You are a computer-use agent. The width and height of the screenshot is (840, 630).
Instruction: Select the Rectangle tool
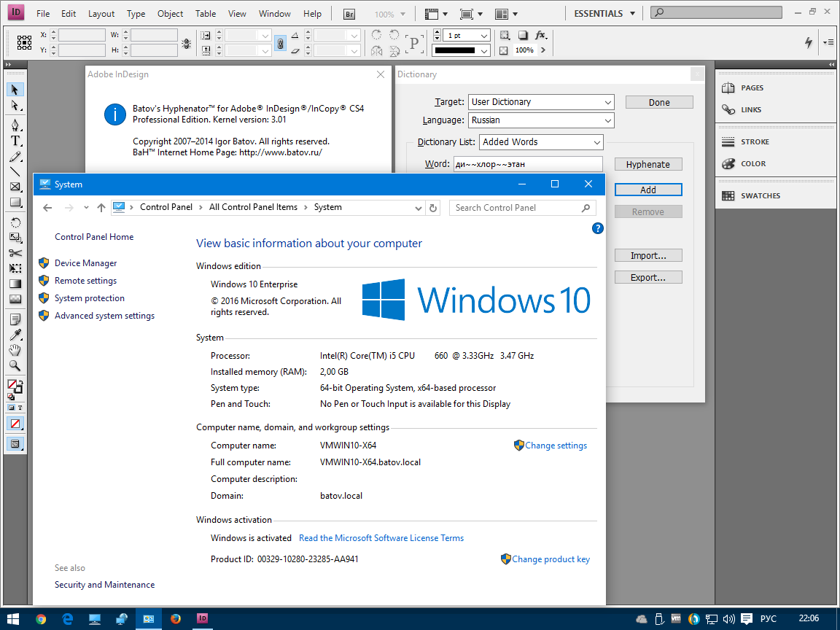click(x=15, y=203)
